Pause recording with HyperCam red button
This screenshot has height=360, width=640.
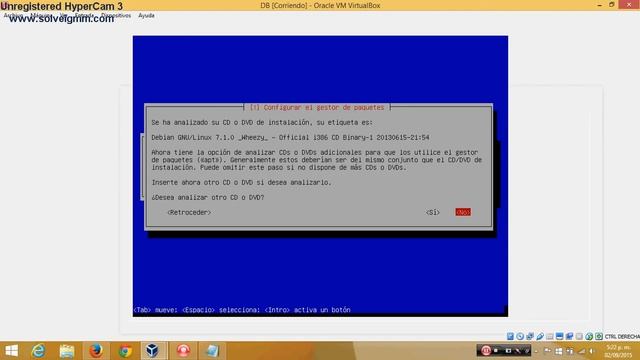[x=486, y=351]
